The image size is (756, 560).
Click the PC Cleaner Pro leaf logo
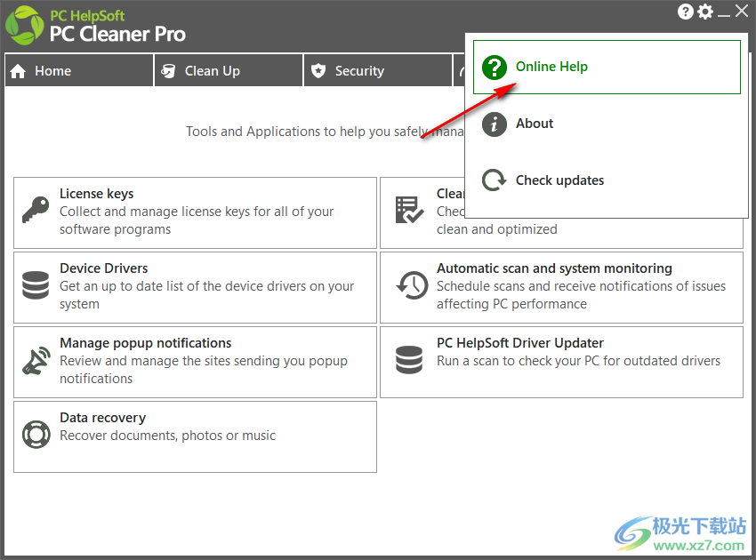tap(25, 26)
